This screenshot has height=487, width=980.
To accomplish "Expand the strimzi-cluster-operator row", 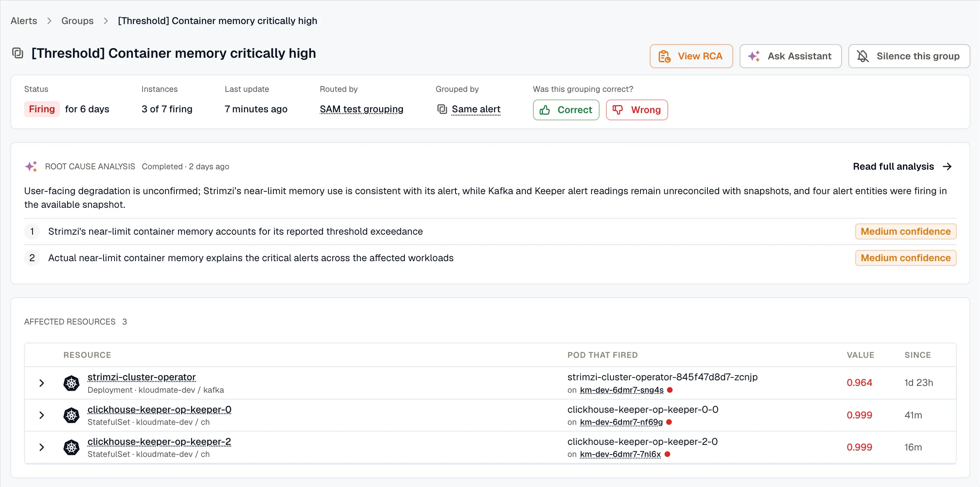I will coord(41,383).
